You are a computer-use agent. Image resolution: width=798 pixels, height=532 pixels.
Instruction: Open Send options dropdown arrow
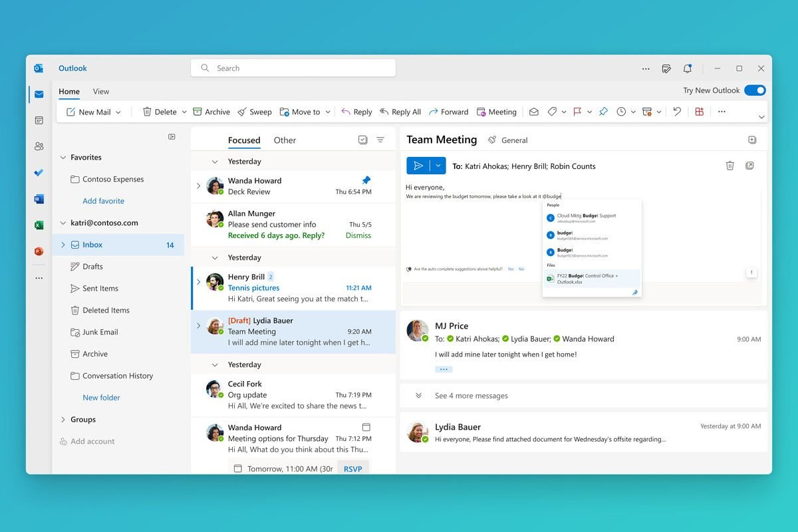tap(438, 166)
